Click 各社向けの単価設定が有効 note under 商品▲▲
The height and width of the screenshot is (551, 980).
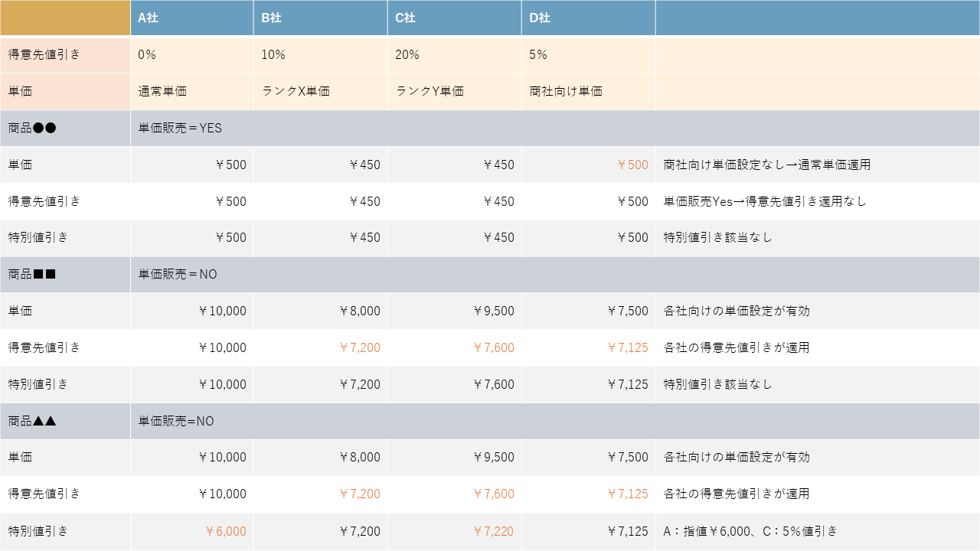point(737,457)
